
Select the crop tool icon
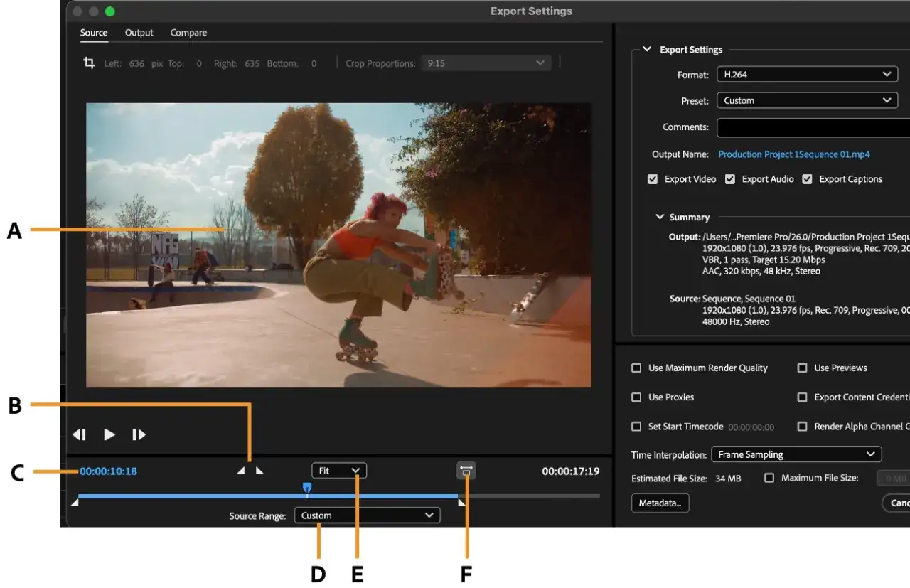(x=89, y=63)
